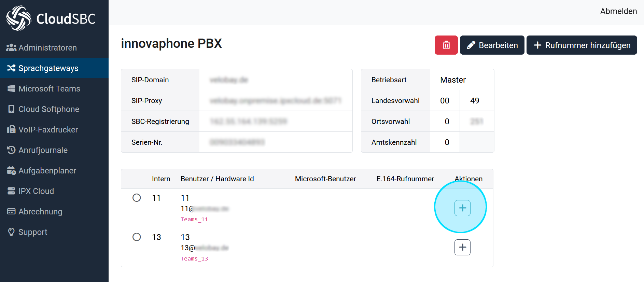This screenshot has height=282, width=644.
Task: Add number for extension 11 plus icon
Action: pyautogui.click(x=462, y=208)
